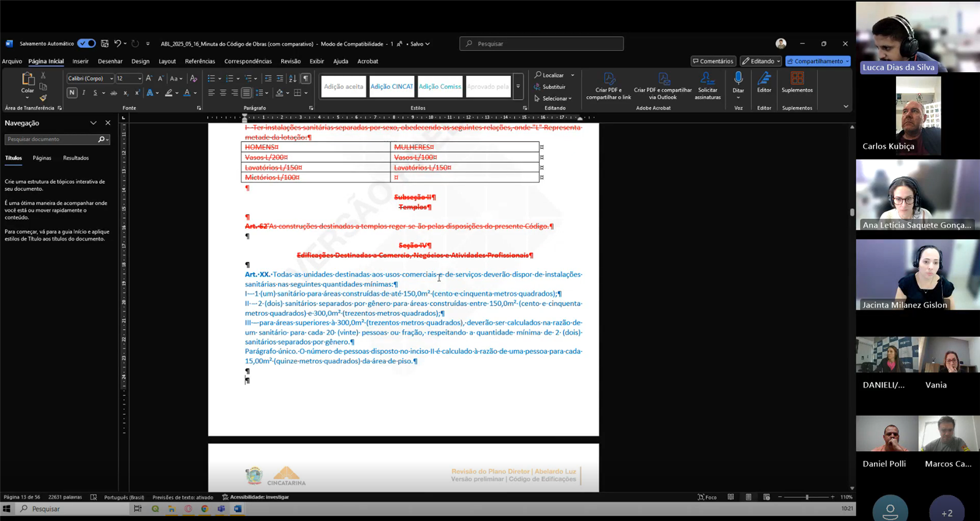Switch to the Revisão ribbon tab
The image size is (980, 521).
coord(290,61)
